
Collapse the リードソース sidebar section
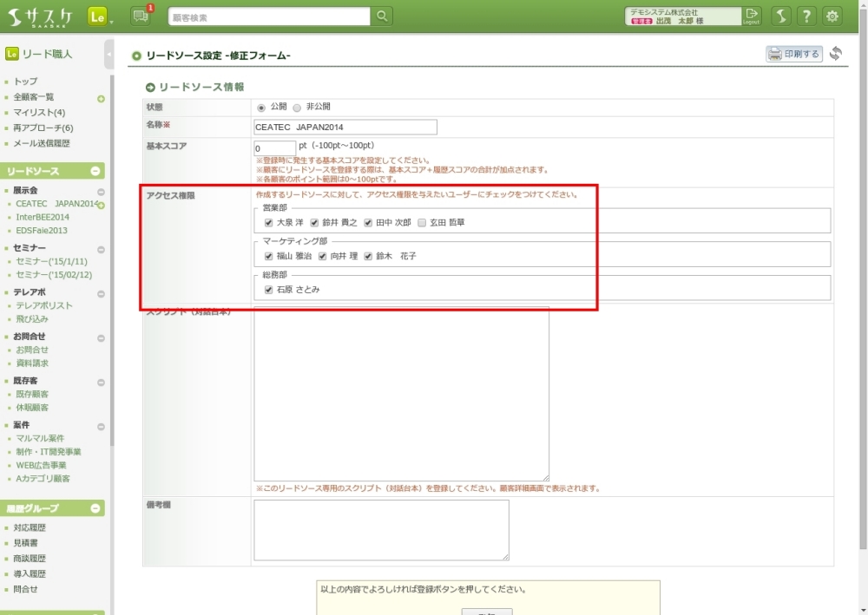click(x=95, y=172)
